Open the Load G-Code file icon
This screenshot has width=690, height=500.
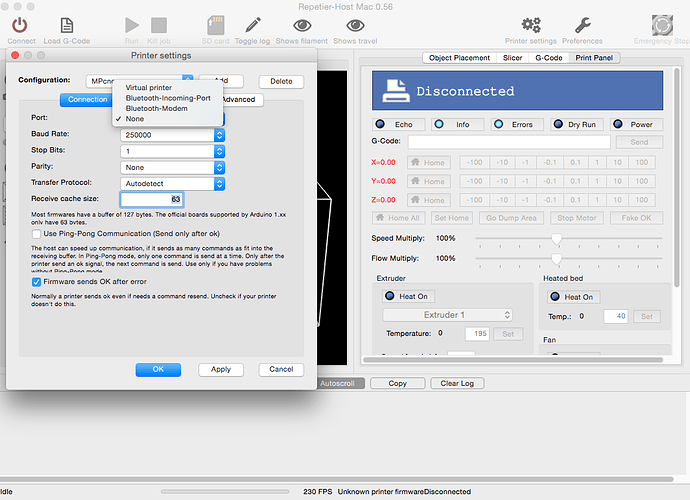pyautogui.click(x=67, y=26)
